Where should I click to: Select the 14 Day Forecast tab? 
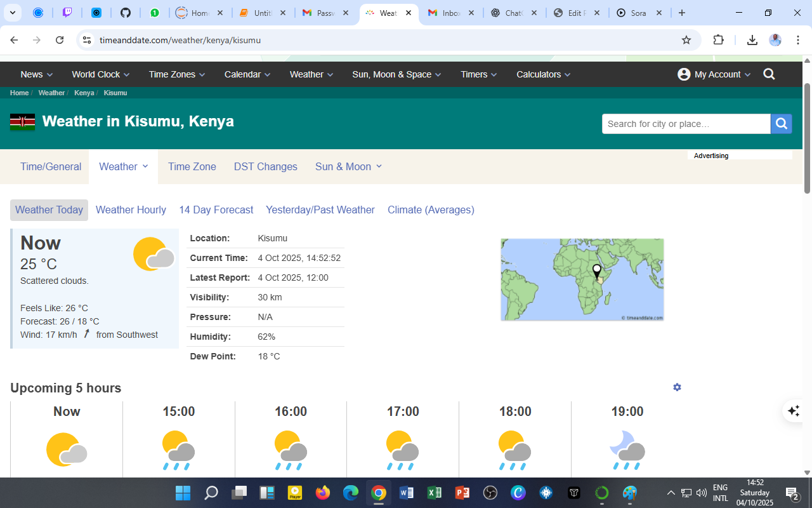pyautogui.click(x=216, y=210)
